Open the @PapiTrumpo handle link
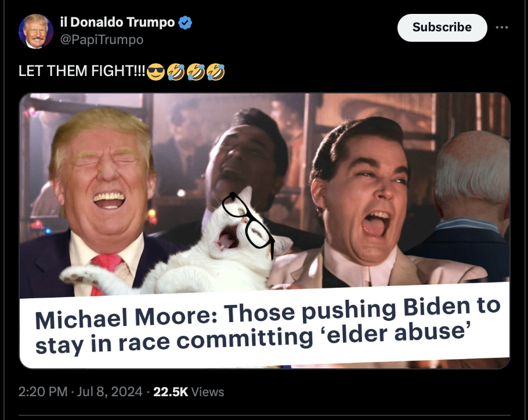 102,39
